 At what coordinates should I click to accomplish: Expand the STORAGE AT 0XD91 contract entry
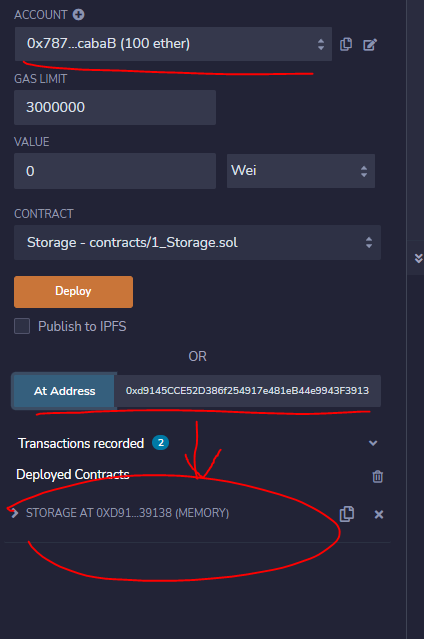coord(15,513)
